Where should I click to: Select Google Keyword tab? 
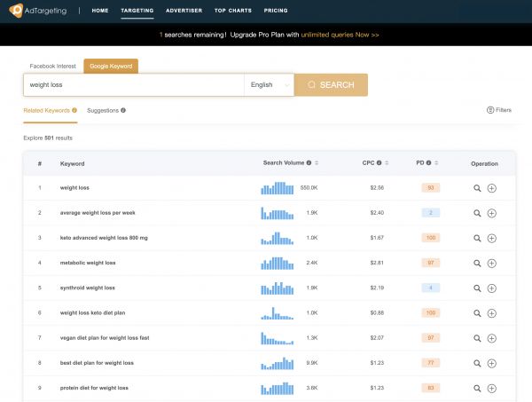tap(111, 66)
